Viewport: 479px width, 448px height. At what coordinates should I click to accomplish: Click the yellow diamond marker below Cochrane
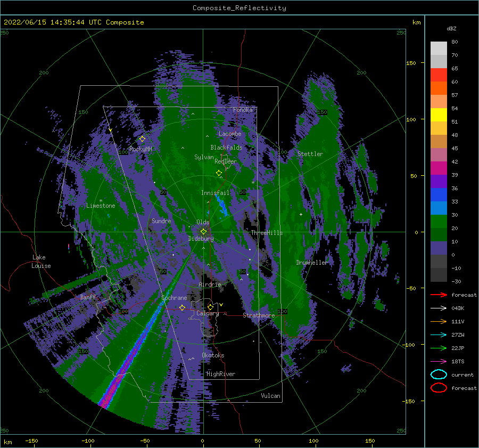click(x=182, y=307)
